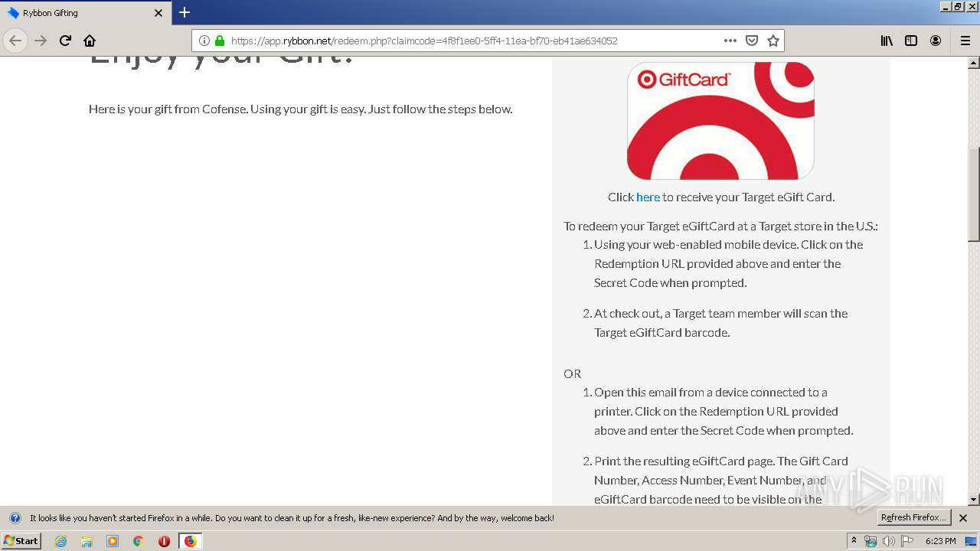The width and height of the screenshot is (980, 551).
Task: Click the scroll down arrow of the page scrollbar
Action: point(974,500)
